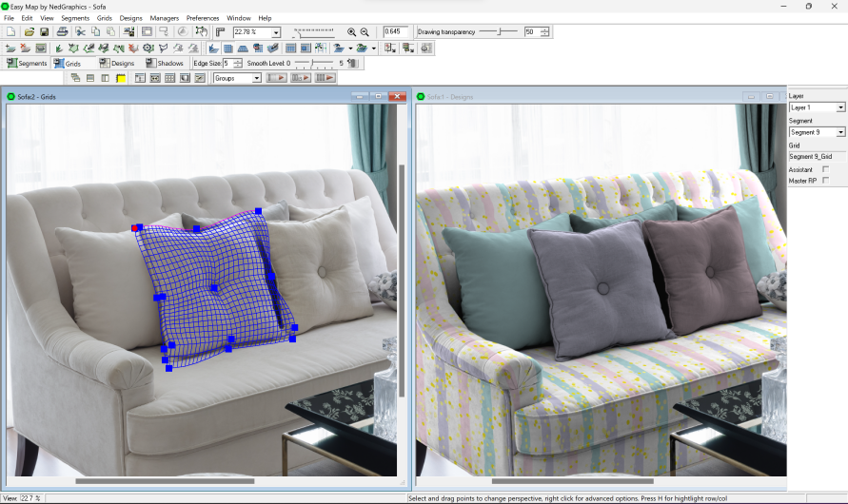The height and width of the screenshot is (504, 848).
Task: Open the Managers menu
Action: pos(164,18)
